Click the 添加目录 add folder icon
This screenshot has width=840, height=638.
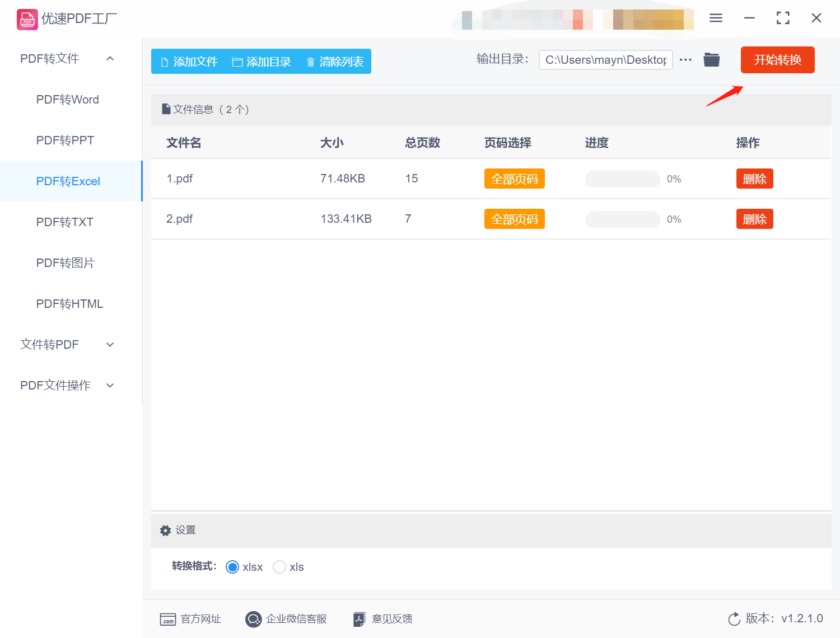pyautogui.click(x=238, y=62)
